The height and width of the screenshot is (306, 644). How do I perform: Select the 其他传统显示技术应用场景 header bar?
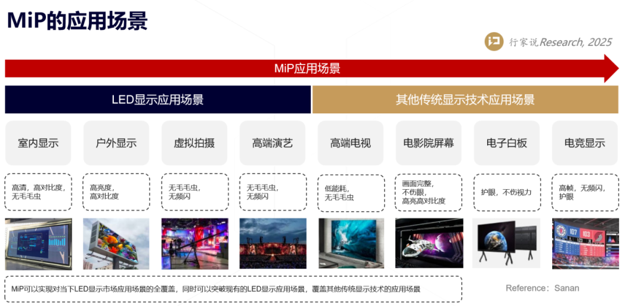point(465,100)
